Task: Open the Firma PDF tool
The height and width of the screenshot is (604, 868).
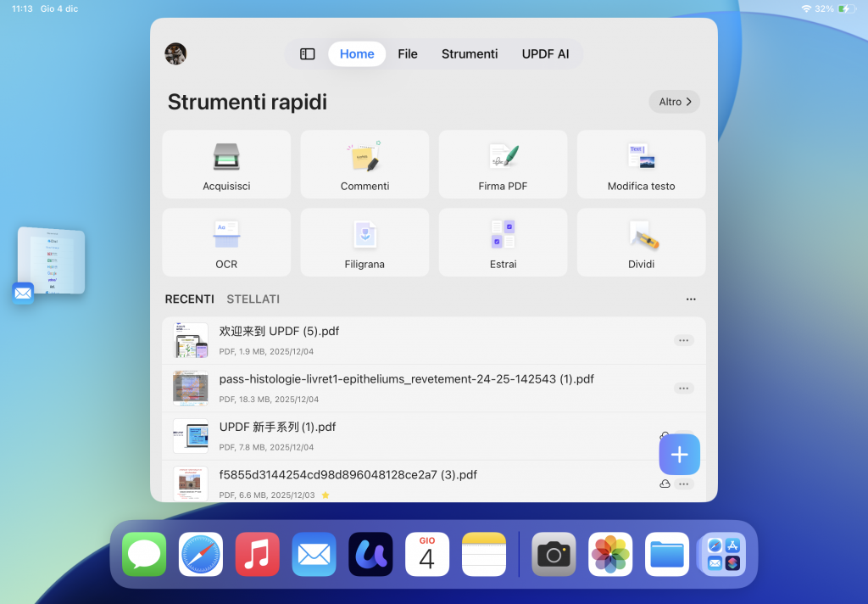Action: (503, 164)
